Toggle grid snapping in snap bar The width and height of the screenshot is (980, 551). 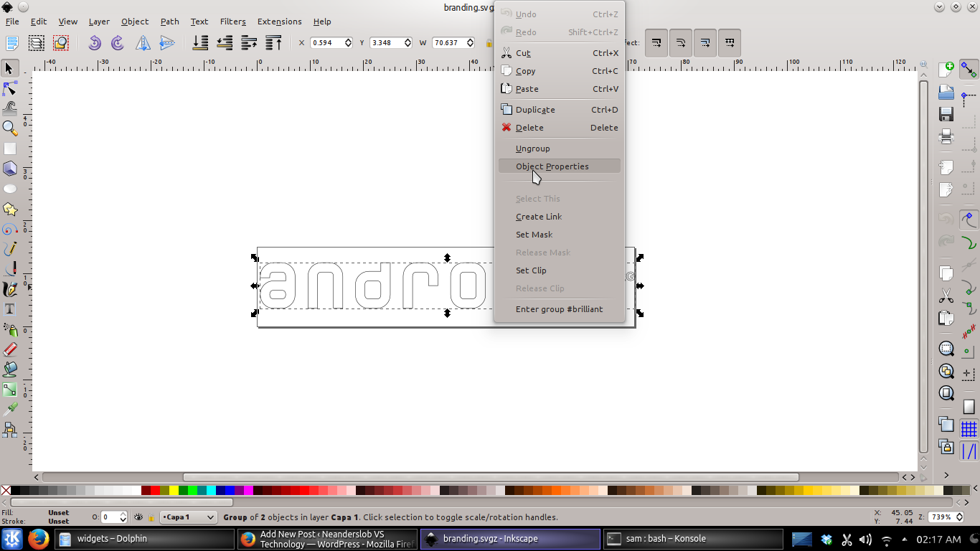969,429
